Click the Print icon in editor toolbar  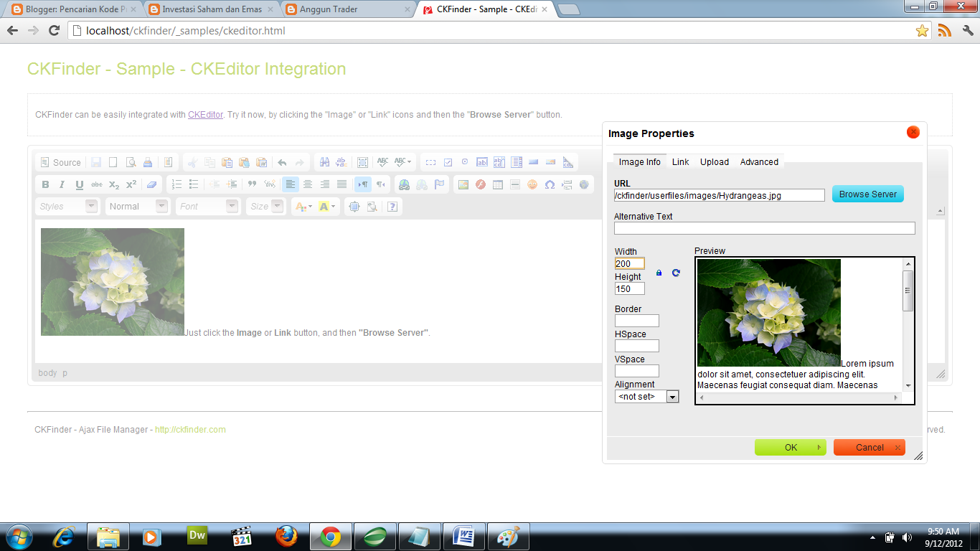(x=147, y=163)
